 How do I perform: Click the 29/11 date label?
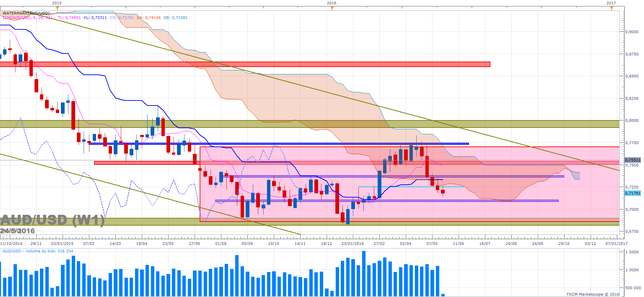click(36, 244)
